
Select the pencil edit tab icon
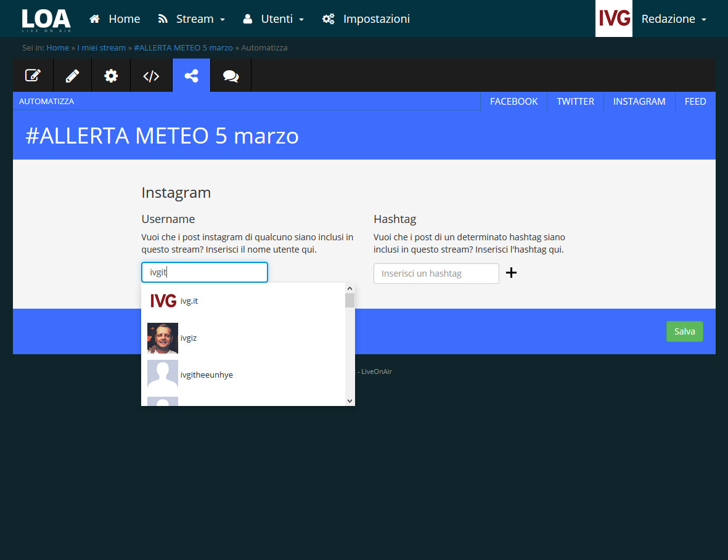(72, 76)
